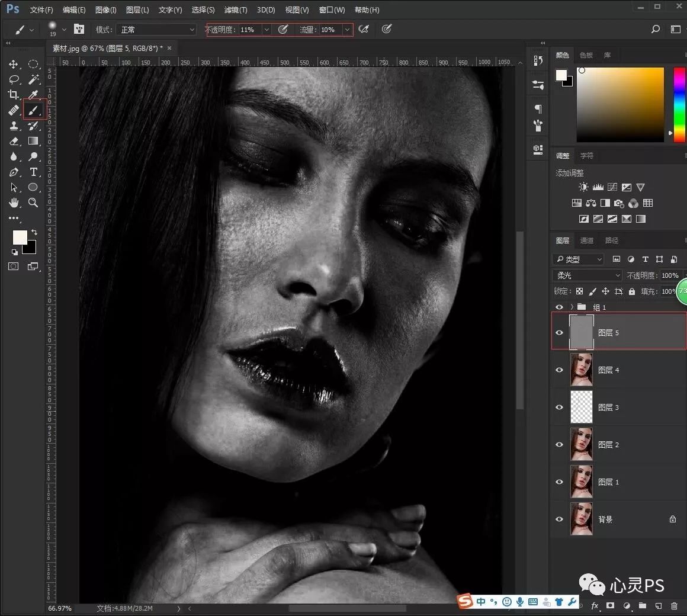Select the Magic Wand tool
This screenshot has width=687, height=616.
[x=33, y=79]
